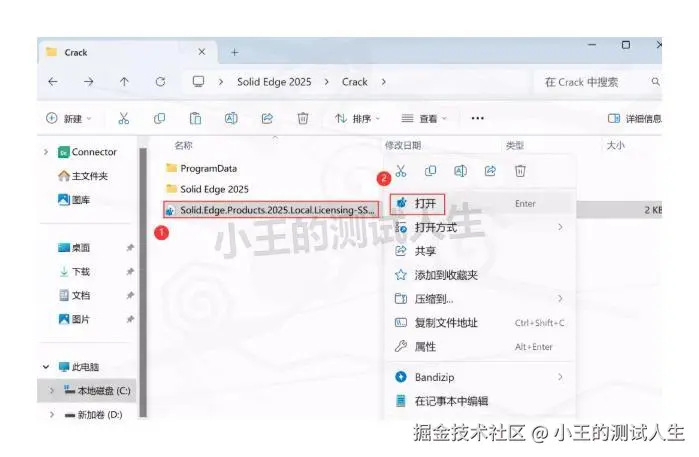Copy using the toolbar copy icon
Screen dimensions: 699x457
[159, 118]
